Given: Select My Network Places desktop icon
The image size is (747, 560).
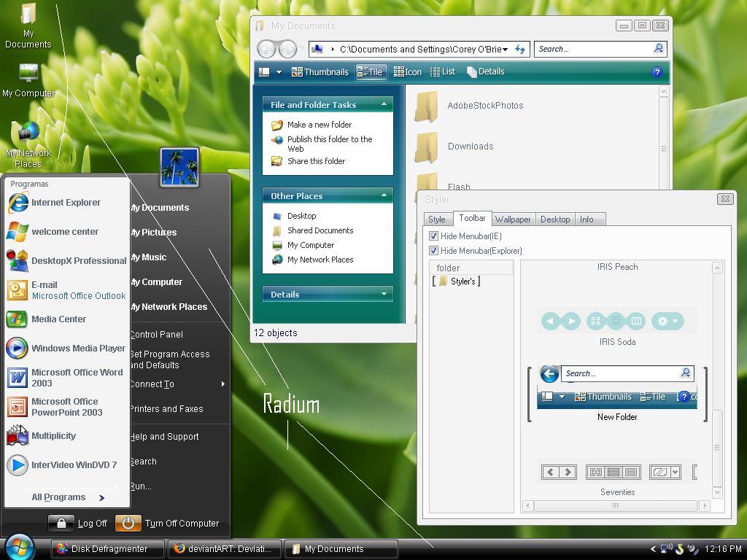Looking at the screenshot, I should click(28, 144).
